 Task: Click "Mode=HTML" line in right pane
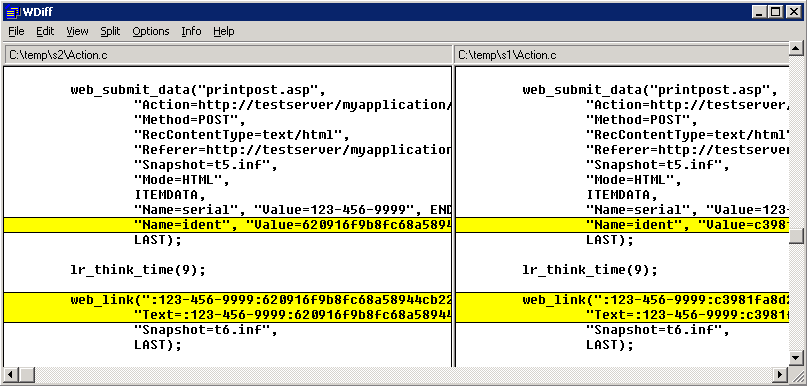tap(634, 180)
